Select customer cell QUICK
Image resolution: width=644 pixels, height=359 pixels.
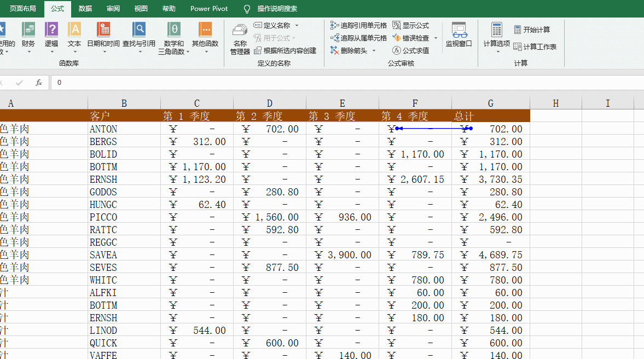point(124,343)
